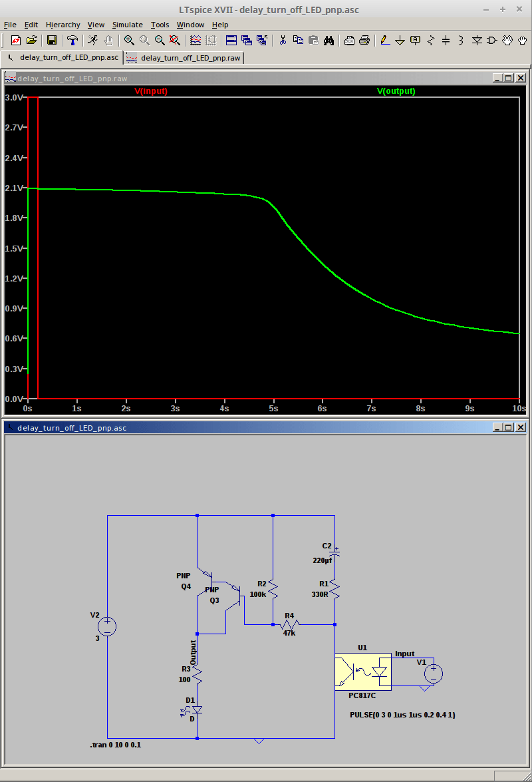
Task: Save the schematic with the floppy icon
Action: pos(51,41)
